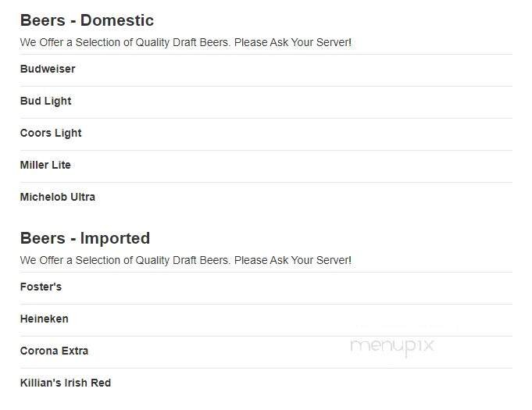This screenshot has width=532, height=410.
Task: Open the Killian's Irish Red item
Action: (x=66, y=383)
